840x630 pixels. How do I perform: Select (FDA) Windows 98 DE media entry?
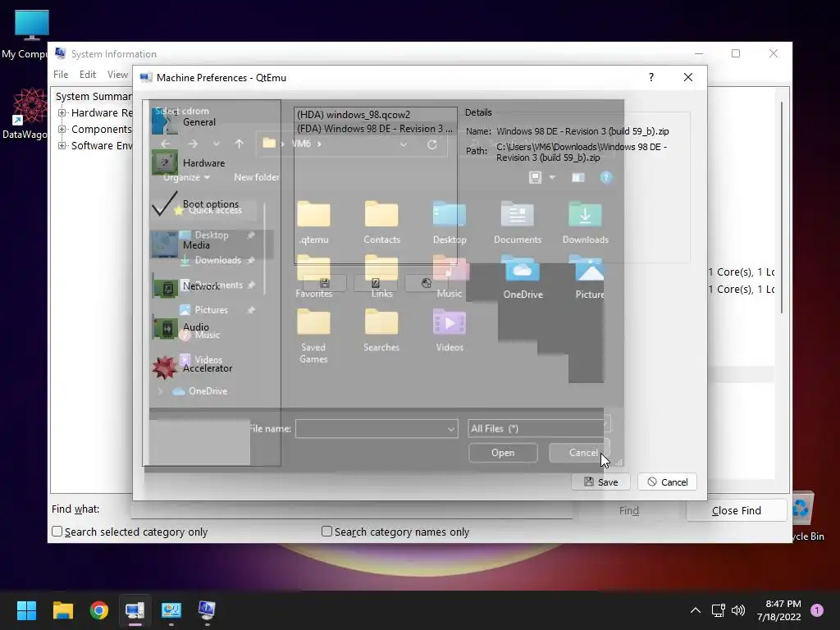coord(375,129)
